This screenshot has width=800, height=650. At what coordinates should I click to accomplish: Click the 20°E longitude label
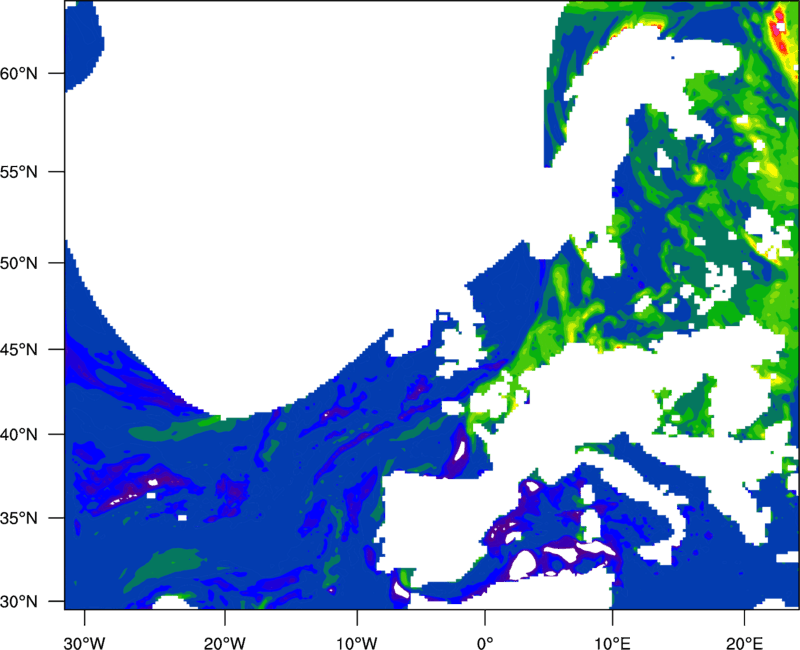point(744,643)
